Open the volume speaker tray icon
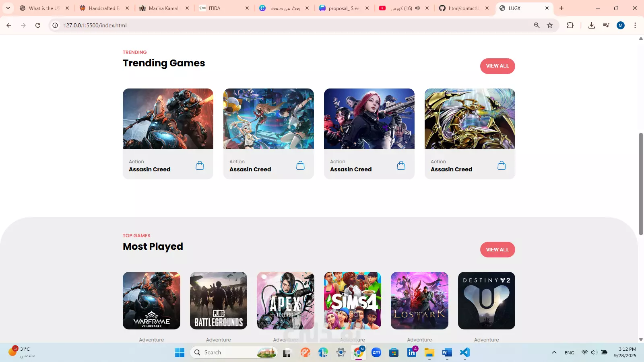 [594, 353]
